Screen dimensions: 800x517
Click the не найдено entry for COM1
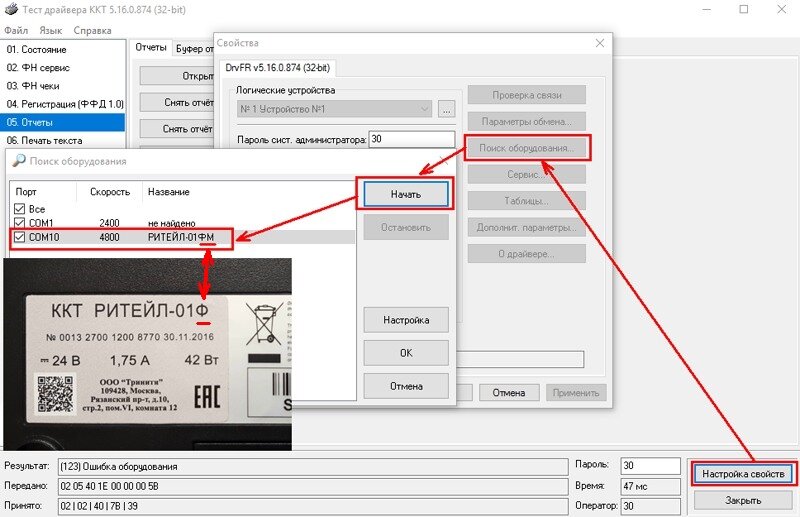coord(171,223)
